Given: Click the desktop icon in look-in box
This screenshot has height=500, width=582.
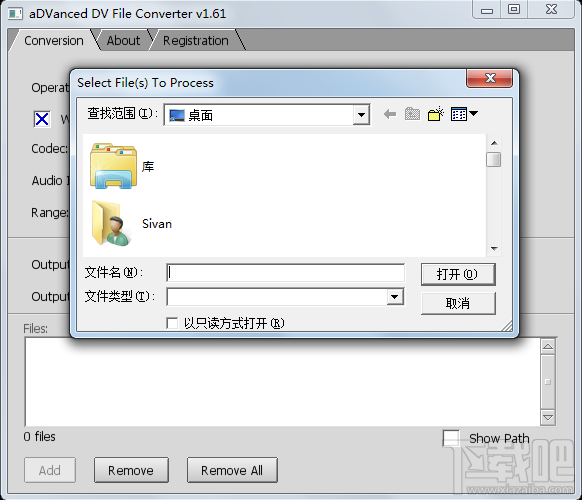Looking at the screenshot, I should pos(177,115).
